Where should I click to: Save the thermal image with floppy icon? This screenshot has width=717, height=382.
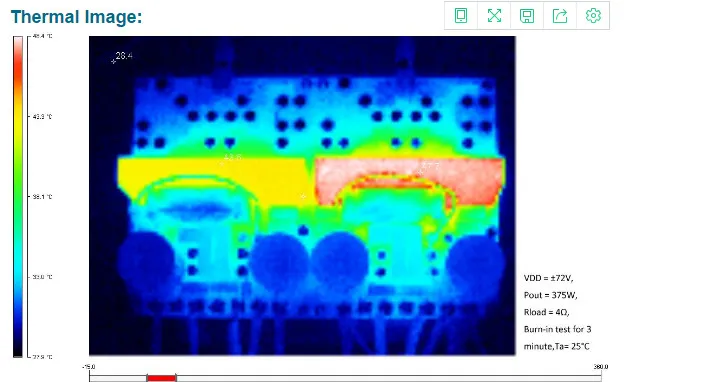[x=527, y=16]
